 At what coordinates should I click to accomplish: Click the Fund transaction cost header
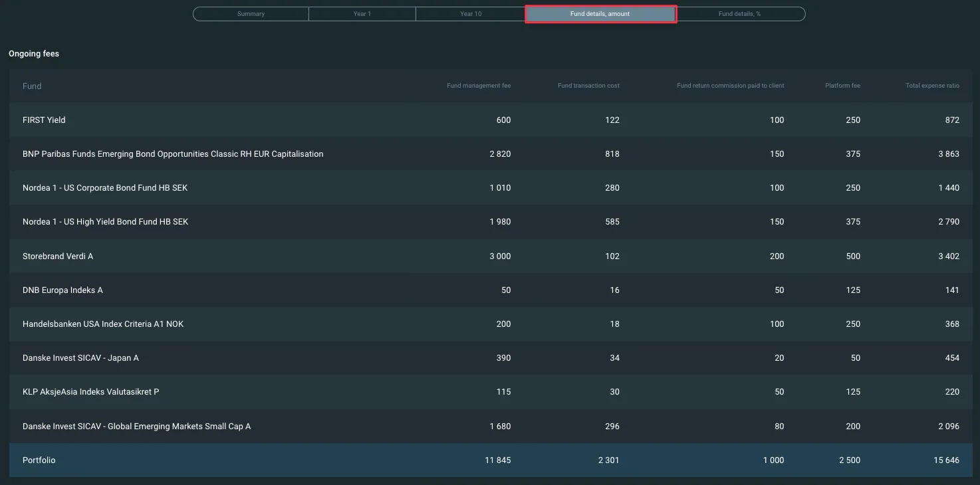588,86
